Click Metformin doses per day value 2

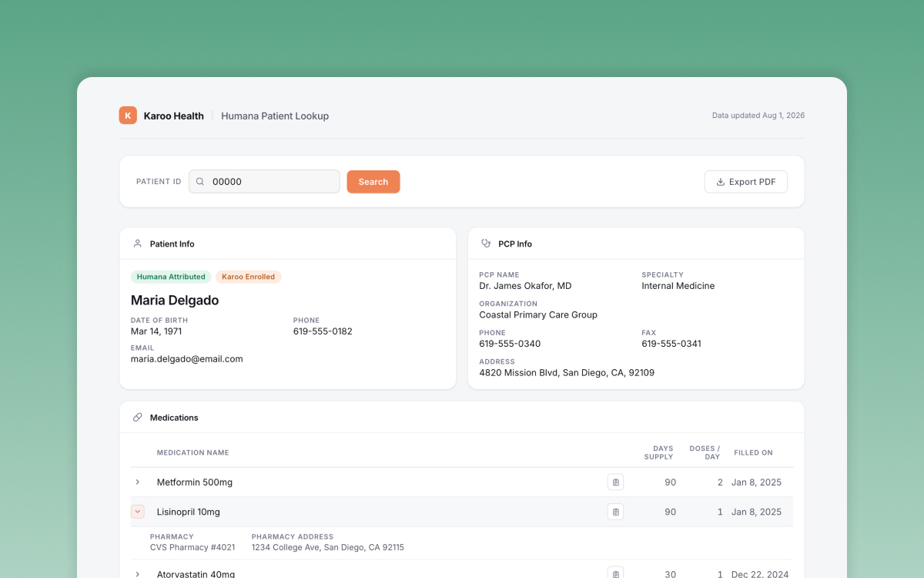tap(720, 482)
